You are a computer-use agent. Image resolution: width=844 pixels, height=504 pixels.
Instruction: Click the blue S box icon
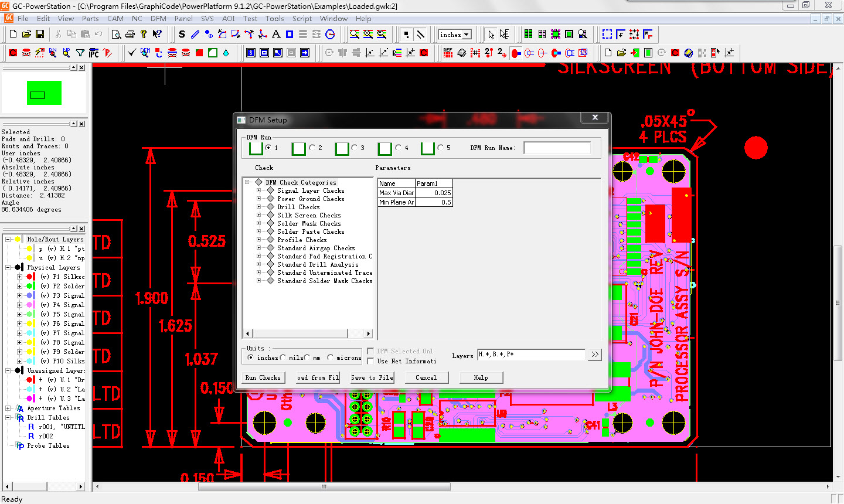[x=251, y=53]
